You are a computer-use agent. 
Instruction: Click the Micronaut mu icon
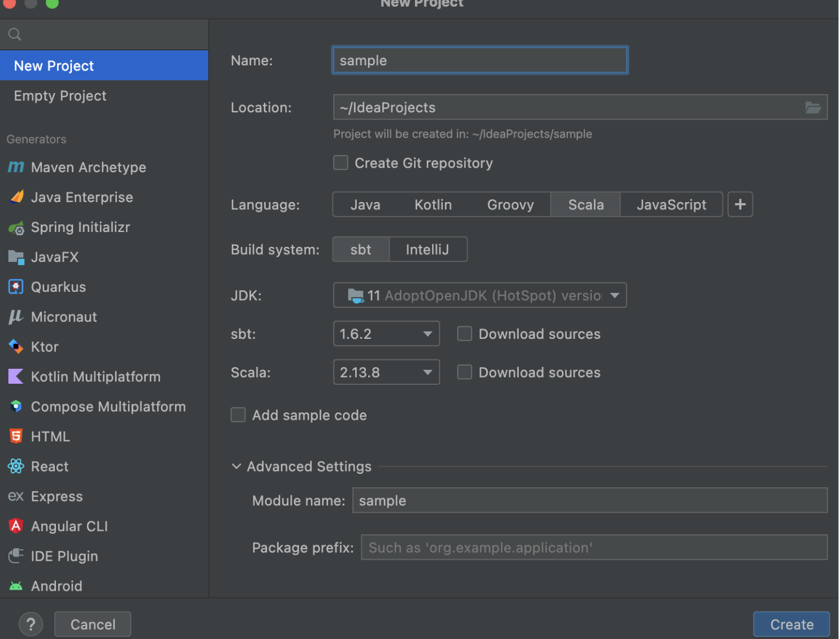(x=16, y=317)
